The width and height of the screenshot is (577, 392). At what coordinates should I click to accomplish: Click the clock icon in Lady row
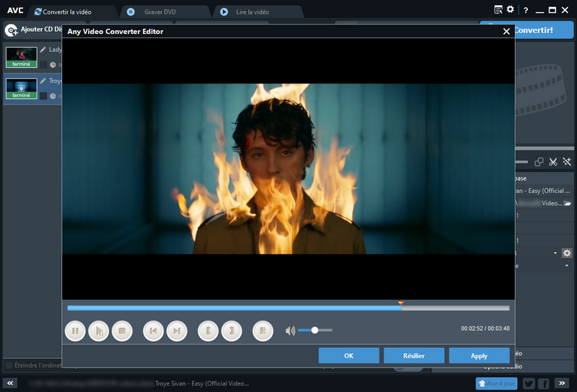click(53, 65)
